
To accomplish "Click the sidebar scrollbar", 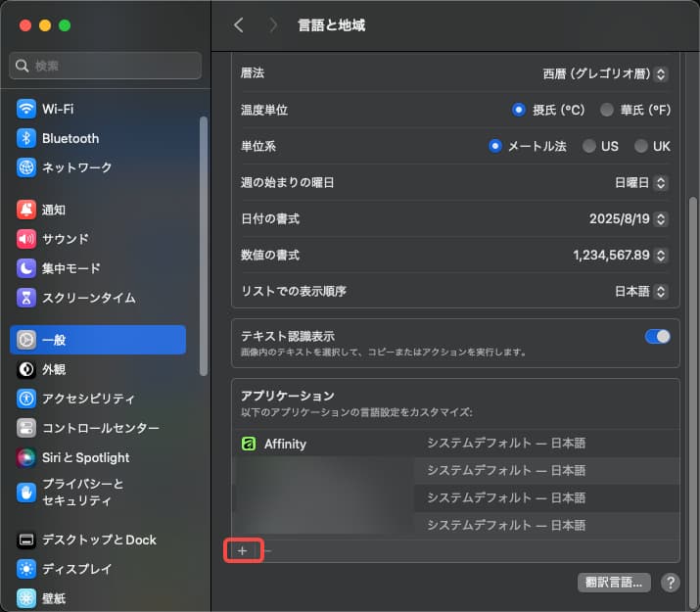I will click(204, 246).
